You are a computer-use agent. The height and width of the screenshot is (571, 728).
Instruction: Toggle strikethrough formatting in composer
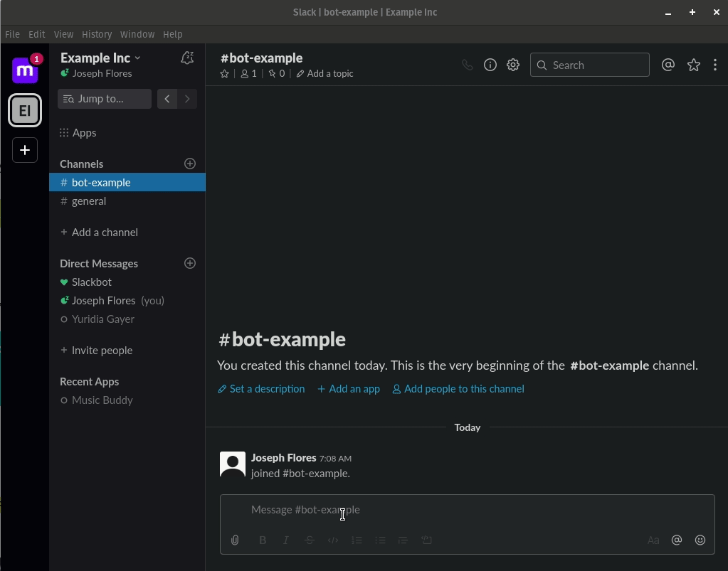coord(310,540)
